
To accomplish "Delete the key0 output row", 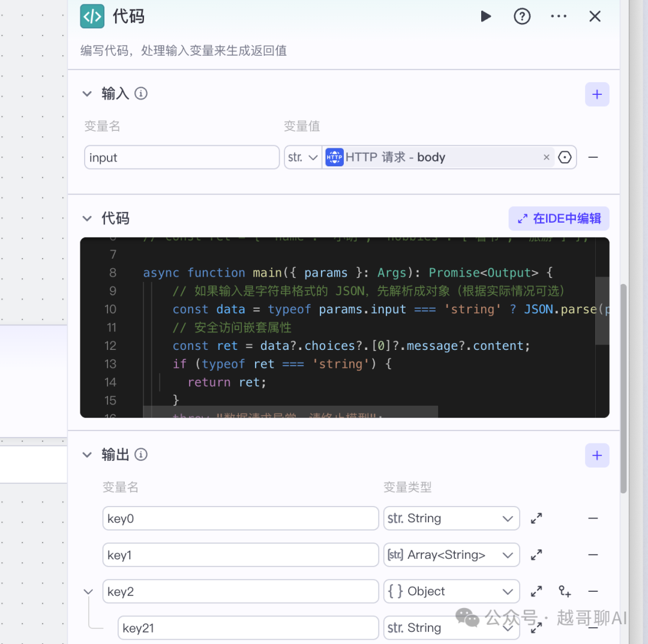I will point(593,519).
